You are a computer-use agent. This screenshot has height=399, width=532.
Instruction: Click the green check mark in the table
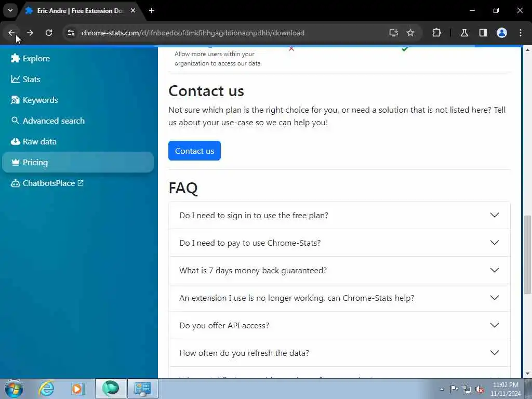point(404,49)
